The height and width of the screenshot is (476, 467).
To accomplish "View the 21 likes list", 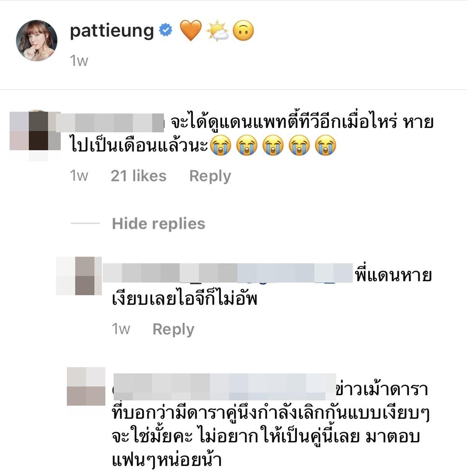I will (x=139, y=176).
